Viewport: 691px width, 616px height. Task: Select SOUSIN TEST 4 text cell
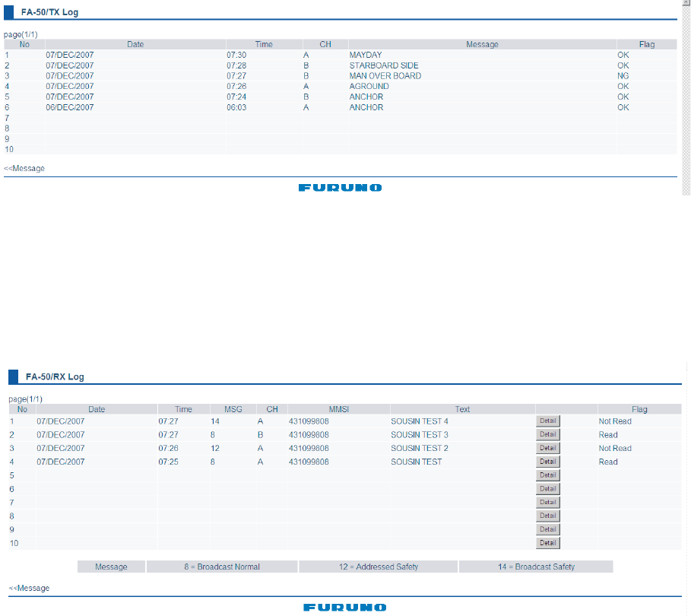(x=419, y=421)
